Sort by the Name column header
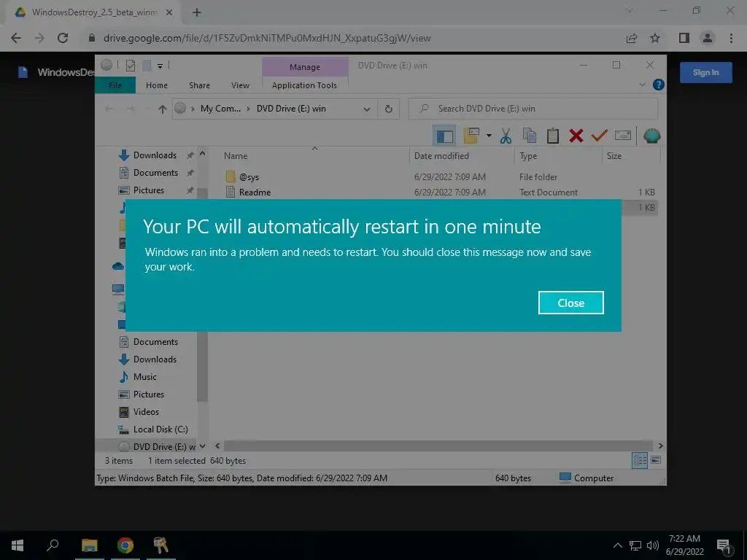Screen dimensions: 747x560 click(x=236, y=156)
